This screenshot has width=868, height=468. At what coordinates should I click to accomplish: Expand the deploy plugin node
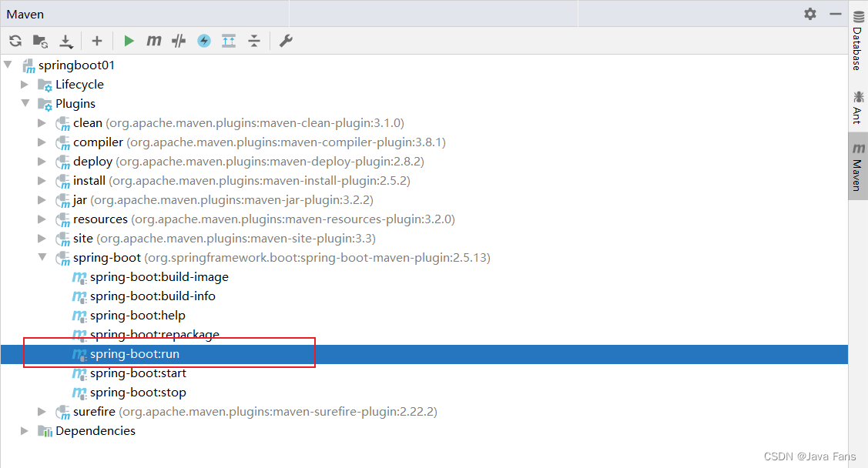point(42,162)
